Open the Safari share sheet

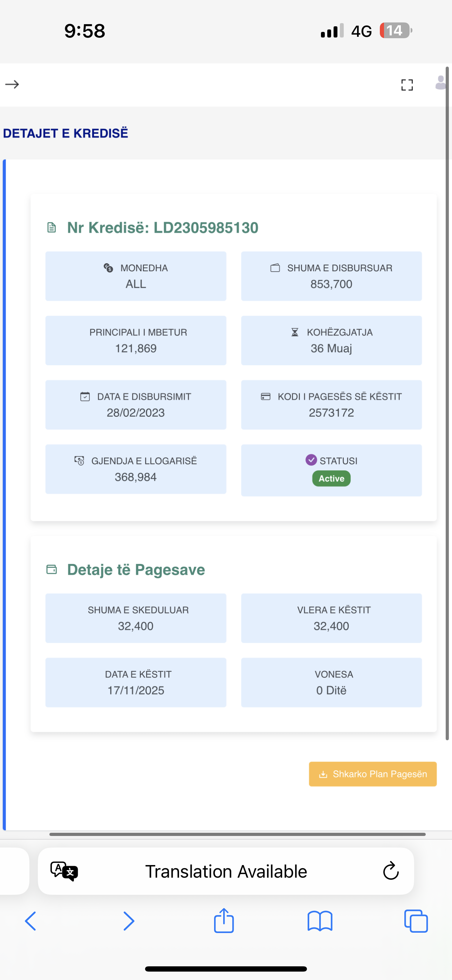224,920
